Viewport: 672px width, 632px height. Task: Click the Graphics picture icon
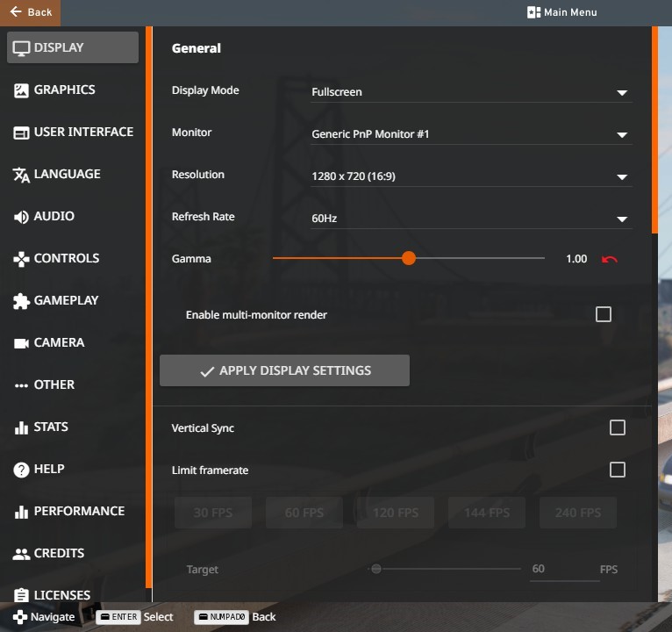tap(21, 90)
